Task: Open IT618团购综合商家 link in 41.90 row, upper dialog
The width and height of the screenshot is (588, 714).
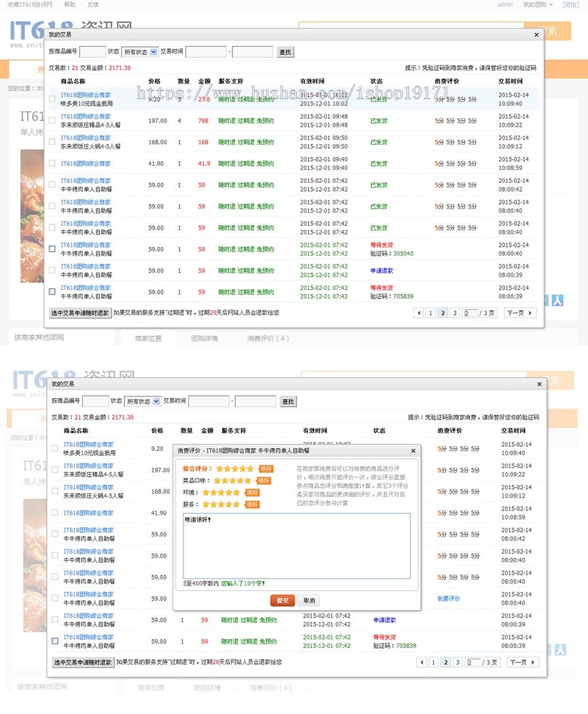Action: [86, 163]
